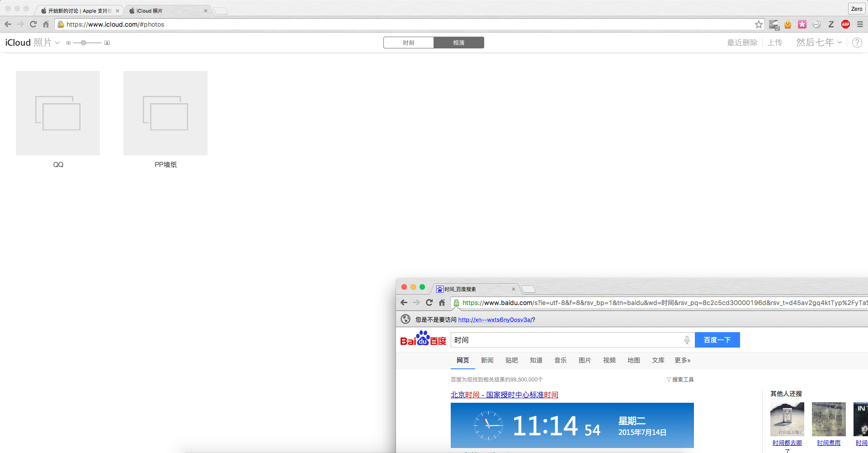
Task: Click the 时间都去哪了 thumbnail image
Action: (787, 419)
